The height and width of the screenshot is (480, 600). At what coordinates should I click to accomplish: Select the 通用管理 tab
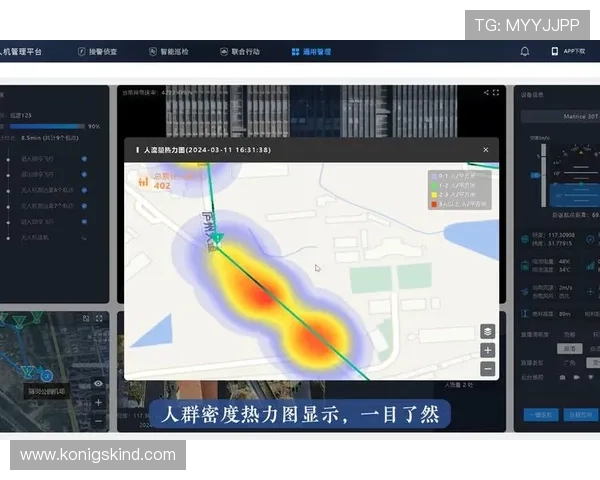(311, 52)
